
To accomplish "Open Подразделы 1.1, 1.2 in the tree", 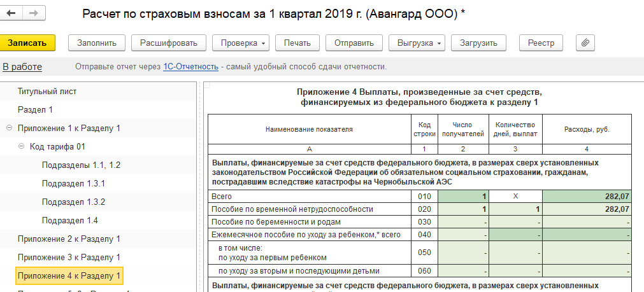I will tap(81, 165).
